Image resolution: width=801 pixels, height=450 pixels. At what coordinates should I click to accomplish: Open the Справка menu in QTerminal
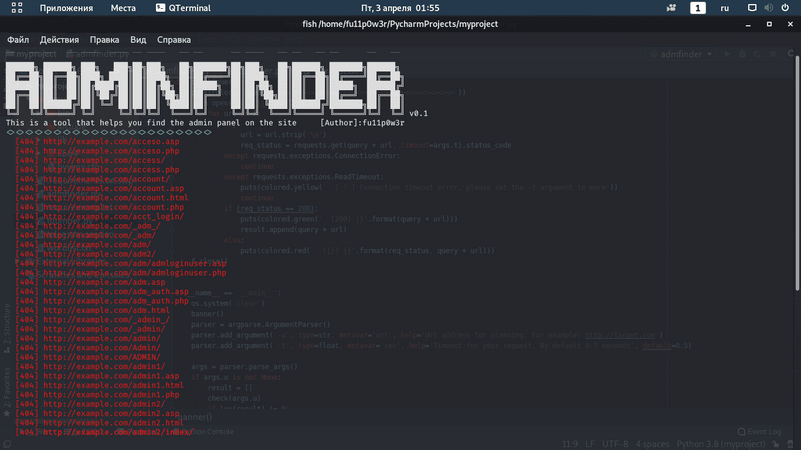(174, 40)
